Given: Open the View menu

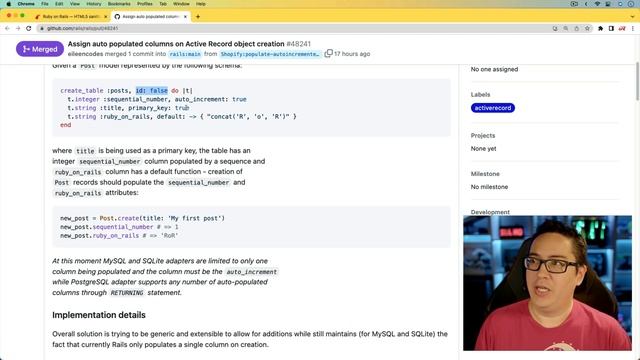Looking at the screenshot, I should (x=75, y=4).
